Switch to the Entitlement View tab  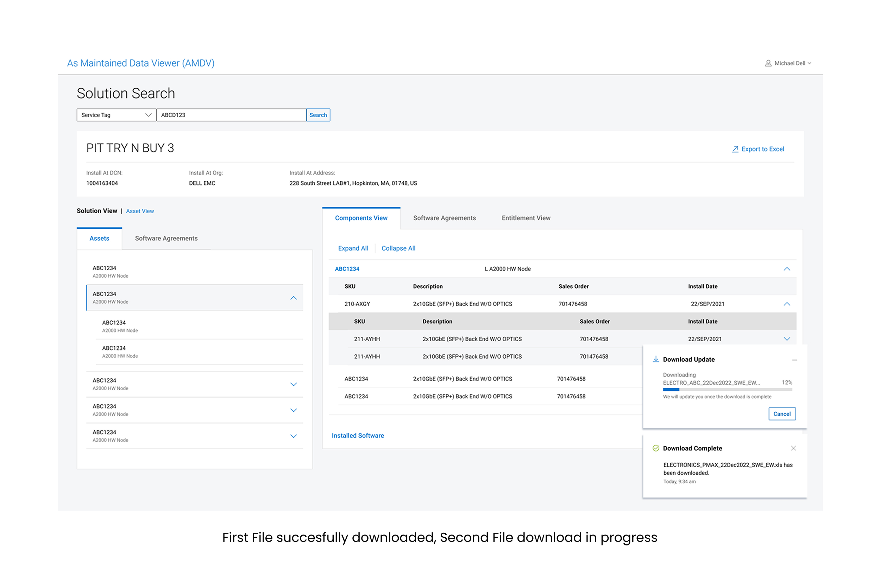pos(526,218)
